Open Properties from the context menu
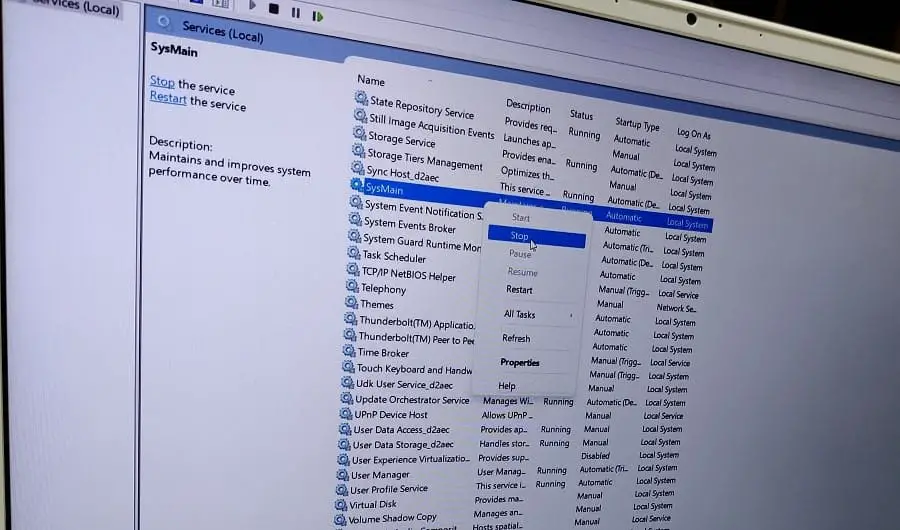The height and width of the screenshot is (530, 900). click(x=519, y=362)
